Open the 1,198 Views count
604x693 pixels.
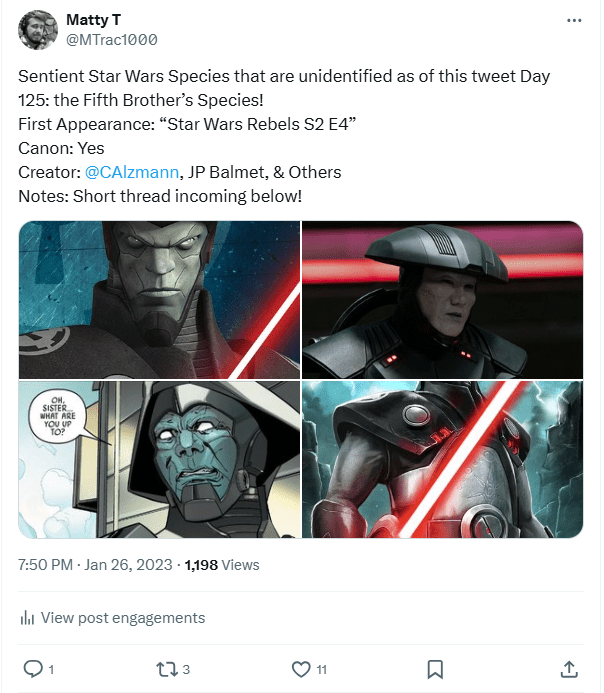[x=222, y=565]
